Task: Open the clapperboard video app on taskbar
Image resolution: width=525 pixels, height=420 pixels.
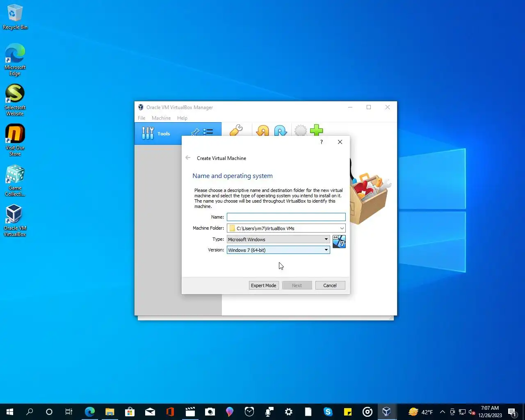Action: pos(190,412)
